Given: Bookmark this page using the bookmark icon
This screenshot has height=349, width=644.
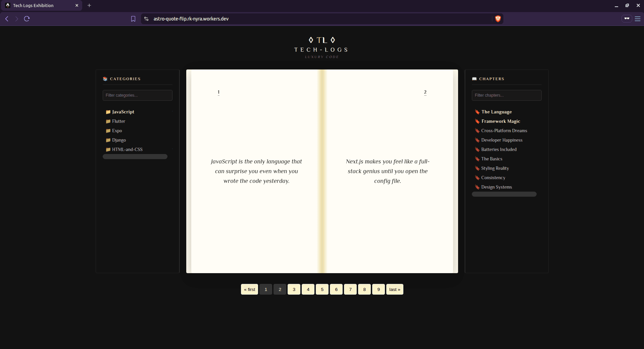Looking at the screenshot, I should [133, 19].
